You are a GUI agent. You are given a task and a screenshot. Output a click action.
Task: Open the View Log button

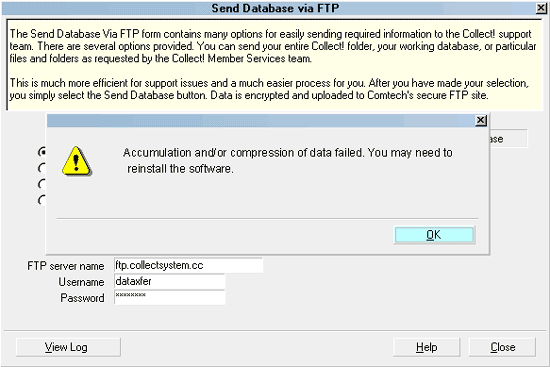[x=68, y=347]
